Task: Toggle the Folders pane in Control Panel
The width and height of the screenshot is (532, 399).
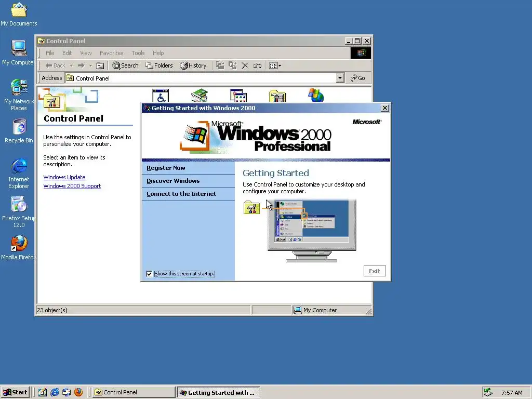Action: (159, 65)
